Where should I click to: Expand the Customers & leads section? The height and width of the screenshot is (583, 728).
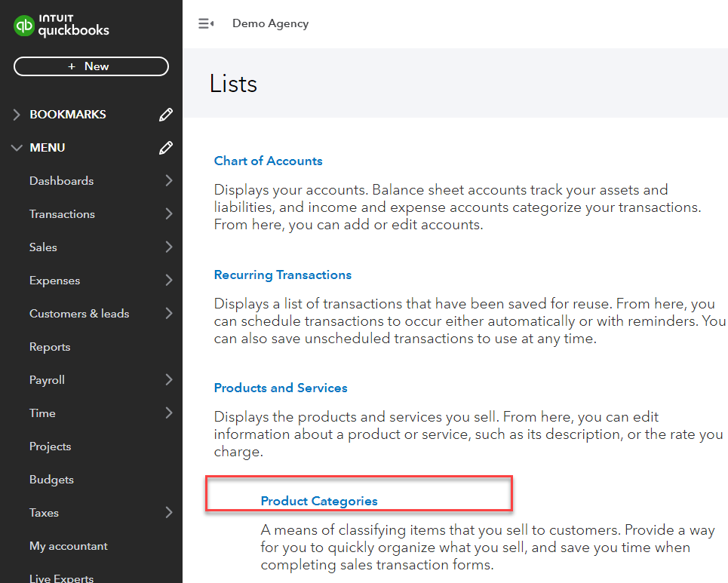(x=169, y=314)
